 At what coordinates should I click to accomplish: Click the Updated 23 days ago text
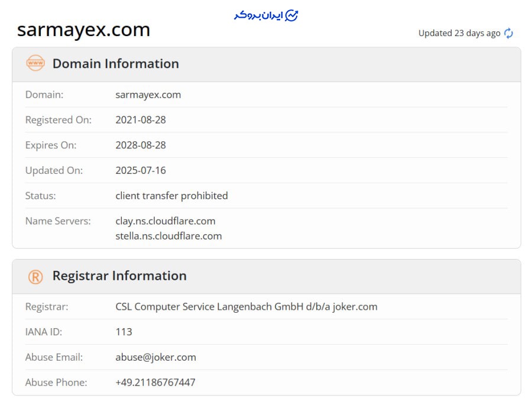459,33
